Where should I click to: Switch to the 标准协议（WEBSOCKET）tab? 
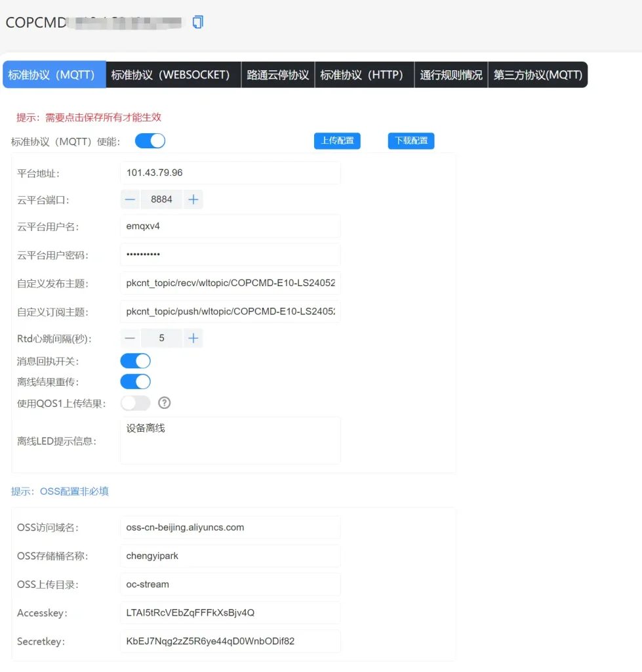pyautogui.click(x=174, y=74)
